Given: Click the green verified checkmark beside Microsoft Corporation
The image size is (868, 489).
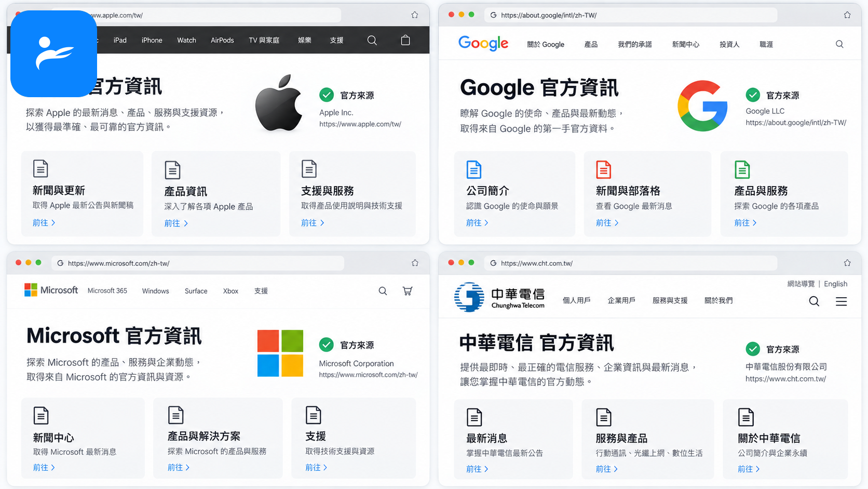Looking at the screenshot, I should (327, 345).
